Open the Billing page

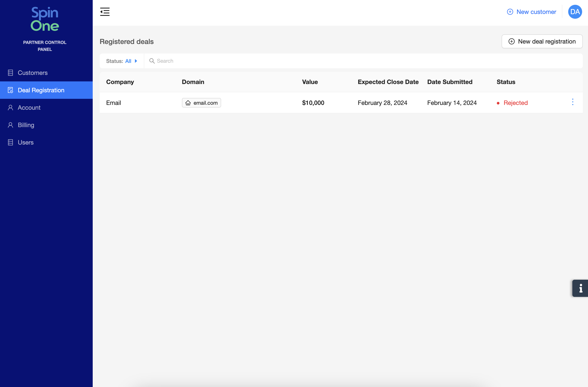pyautogui.click(x=26, y=125)
